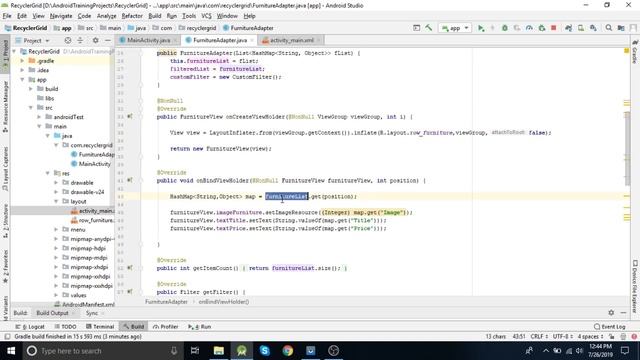The image size is (640, 360).
Task: Collapse the res folder
Action: (x=48, y=173)
